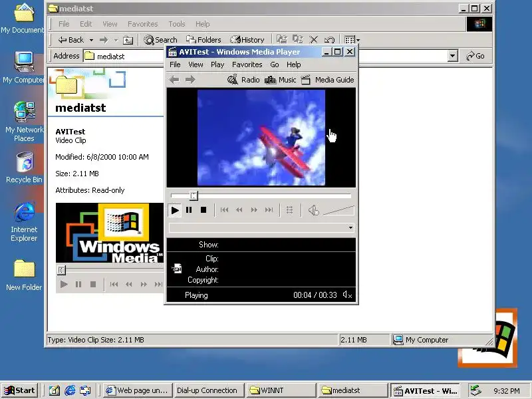Skip to next track in Media Player
Image resolution: width=532 pixels, height=399 pixels.
(x=269, y=210)
